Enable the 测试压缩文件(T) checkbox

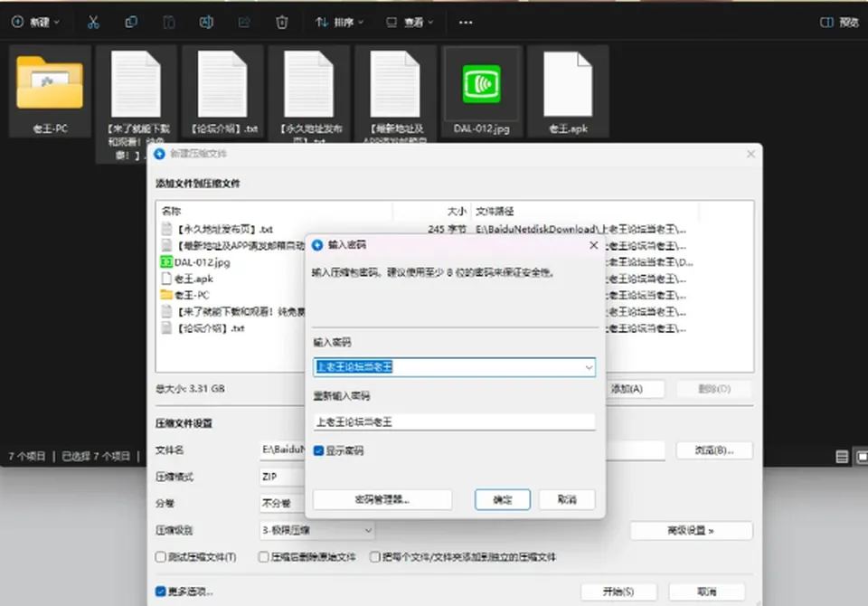tap(161, 556)
